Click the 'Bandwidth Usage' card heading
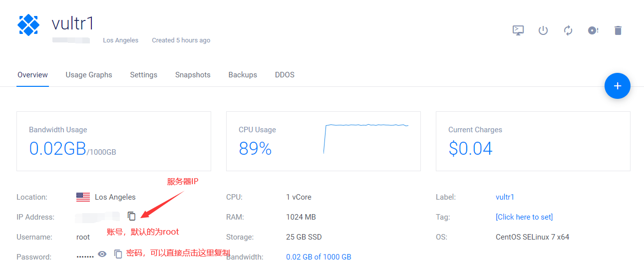 point(58,130)
